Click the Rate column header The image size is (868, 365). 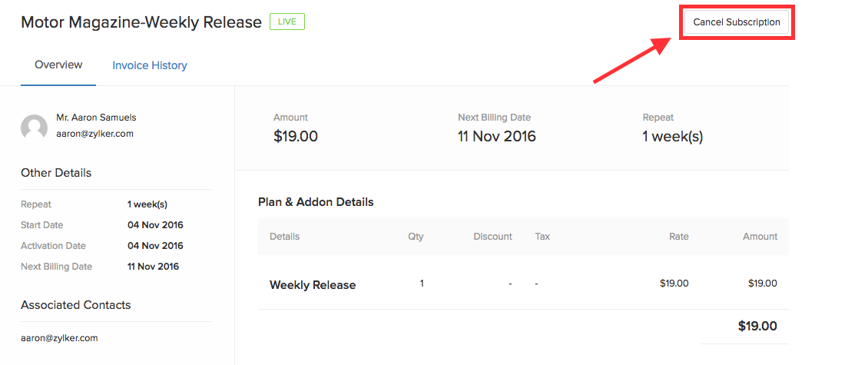click(679, 237)
